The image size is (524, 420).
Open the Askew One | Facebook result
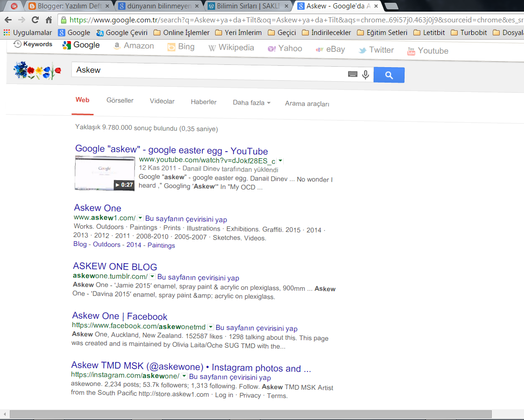[119, 316]
